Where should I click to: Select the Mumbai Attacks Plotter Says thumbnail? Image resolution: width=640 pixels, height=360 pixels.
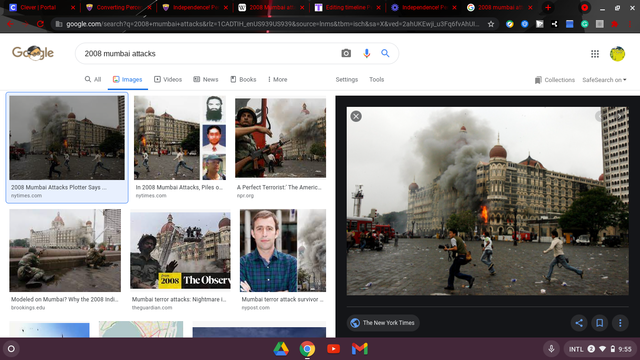click(x=67, y=138)
